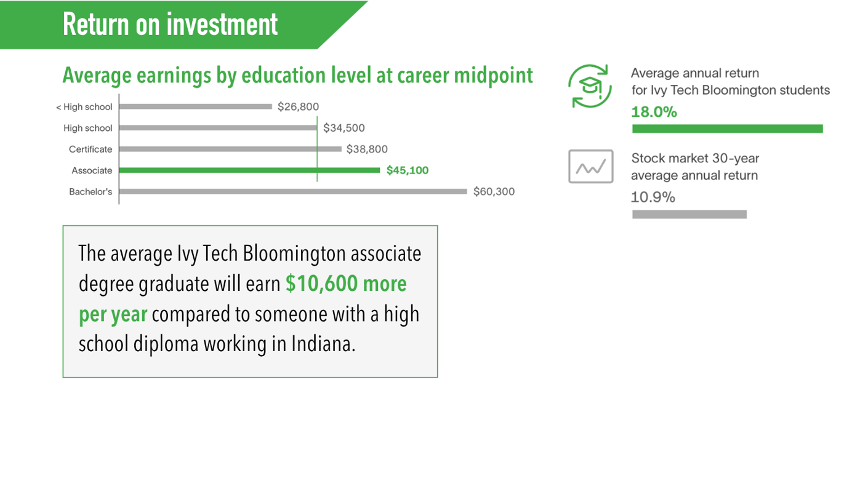This screenshot has width=868, height=492.
Task: Click the $26,800 value label
Action: [298, 107]
